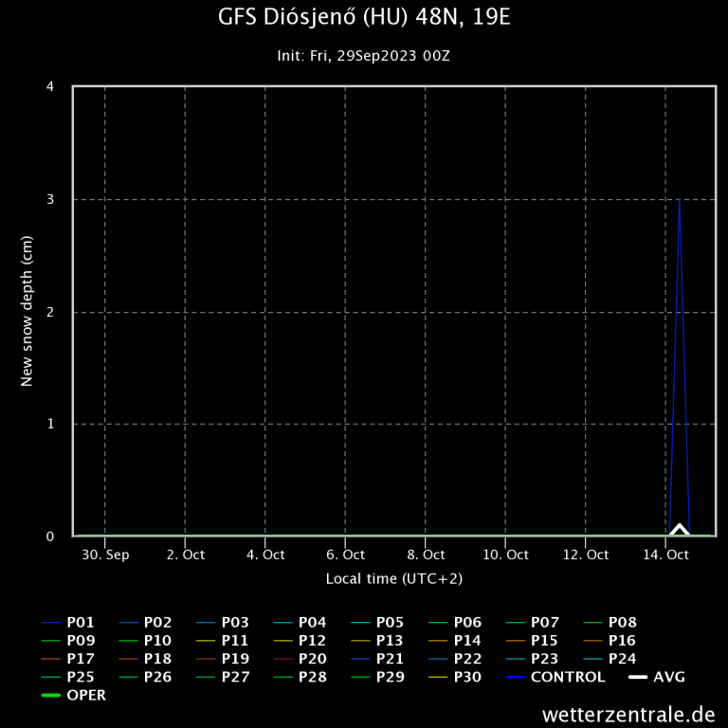Click the blue spike peak at 3 cm
This screenshot has width=728, height=728.
679,200
